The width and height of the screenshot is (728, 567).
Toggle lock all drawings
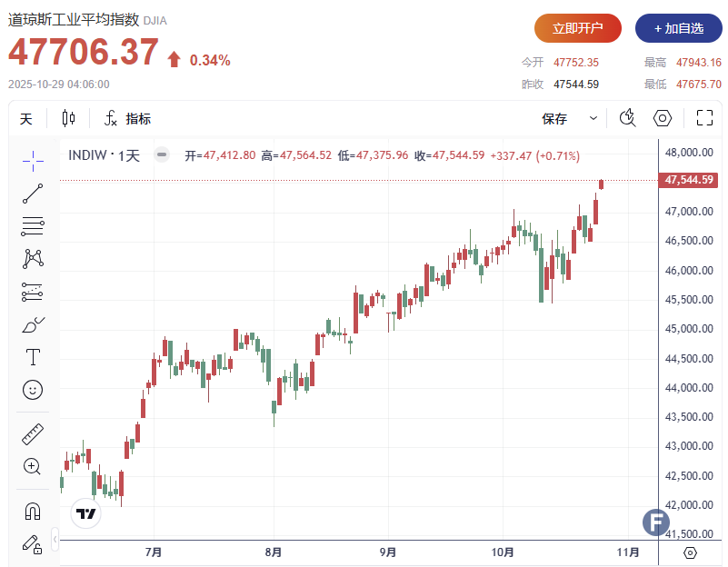pyautogui.click(x=33, y=543)
